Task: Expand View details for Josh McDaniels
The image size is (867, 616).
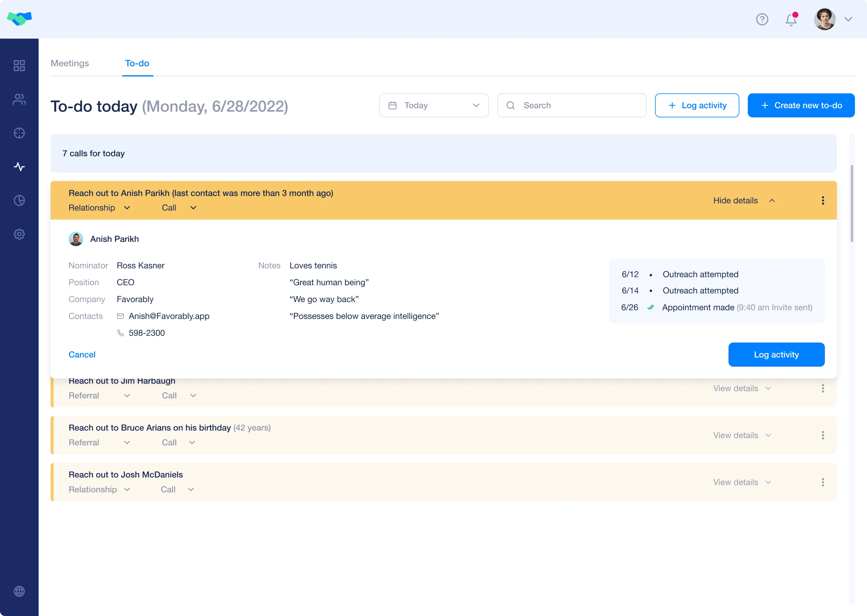Action: click(x=742, y=482)
